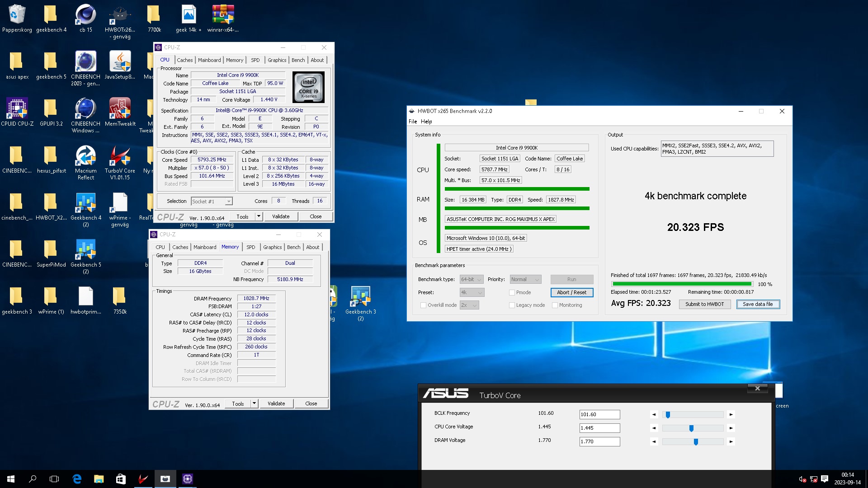Open the hwbotprime file icon

pyautogui.click(x=85, y=300)
